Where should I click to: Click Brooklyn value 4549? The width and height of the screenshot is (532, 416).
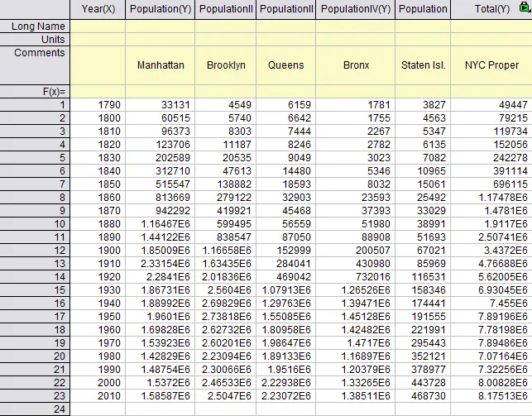click(226, 105)
